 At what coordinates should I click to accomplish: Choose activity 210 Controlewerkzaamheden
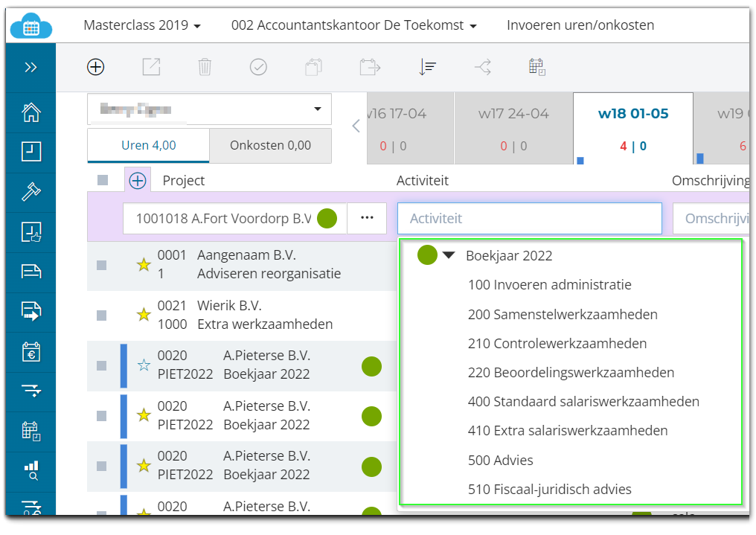pos(557,344)
